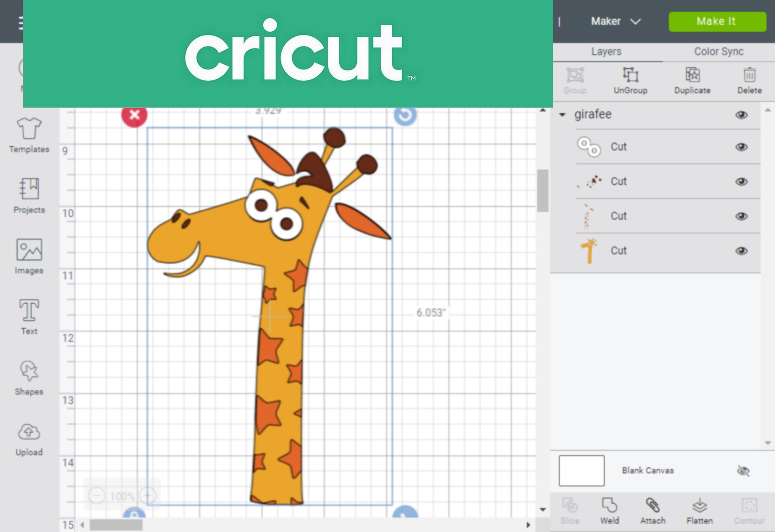Flatten the selected layers

pos(699,511)
